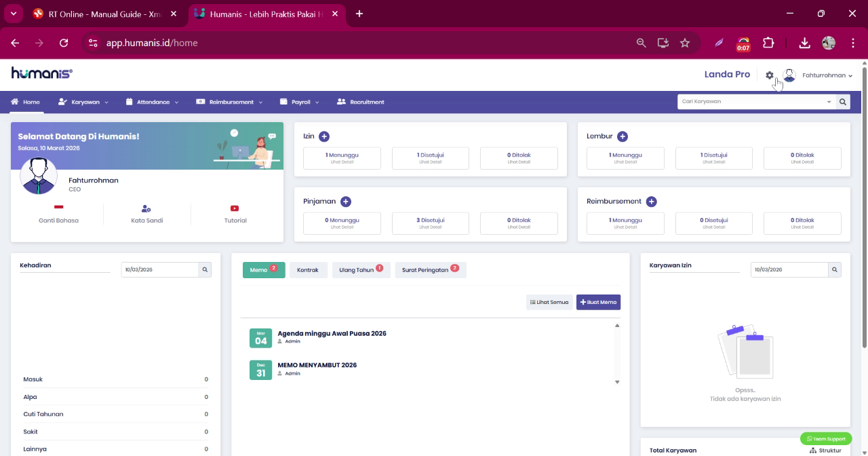Search Karyawan Izin by date

coord(835,269)
